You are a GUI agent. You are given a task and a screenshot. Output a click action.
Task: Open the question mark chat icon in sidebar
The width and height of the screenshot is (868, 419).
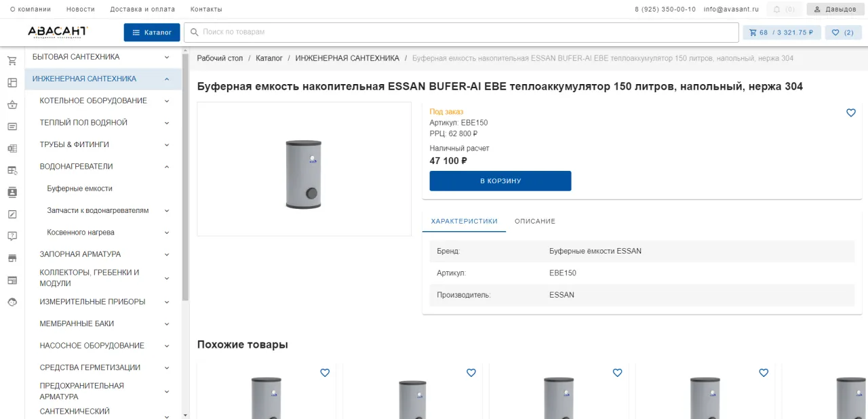coord(12,236)
